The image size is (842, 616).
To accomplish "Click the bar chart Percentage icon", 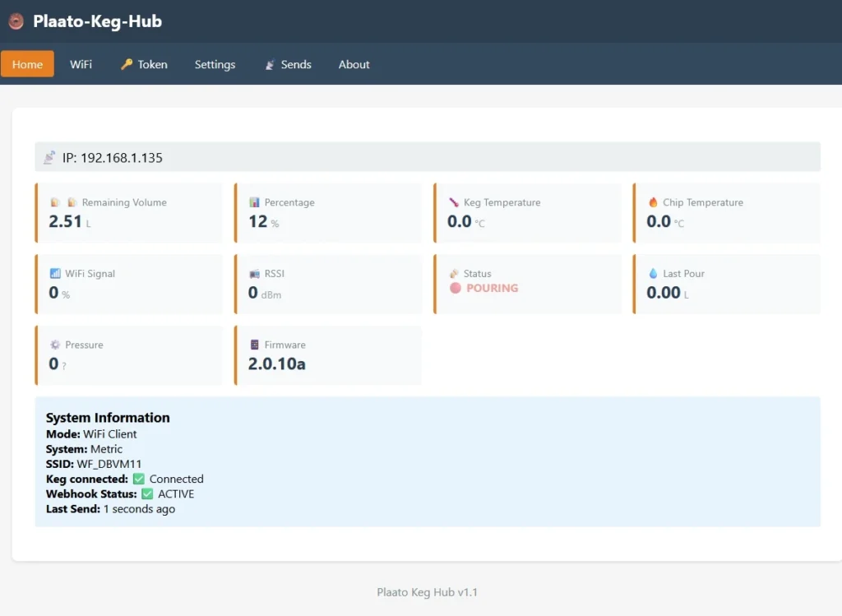I will click(x=254, y=202).
